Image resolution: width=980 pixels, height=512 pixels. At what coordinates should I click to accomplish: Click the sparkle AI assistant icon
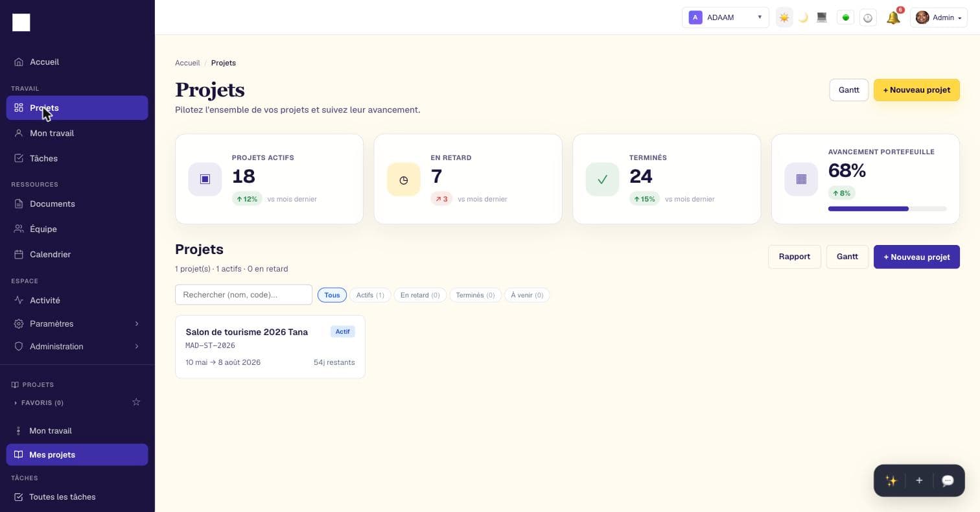[891, 480]
